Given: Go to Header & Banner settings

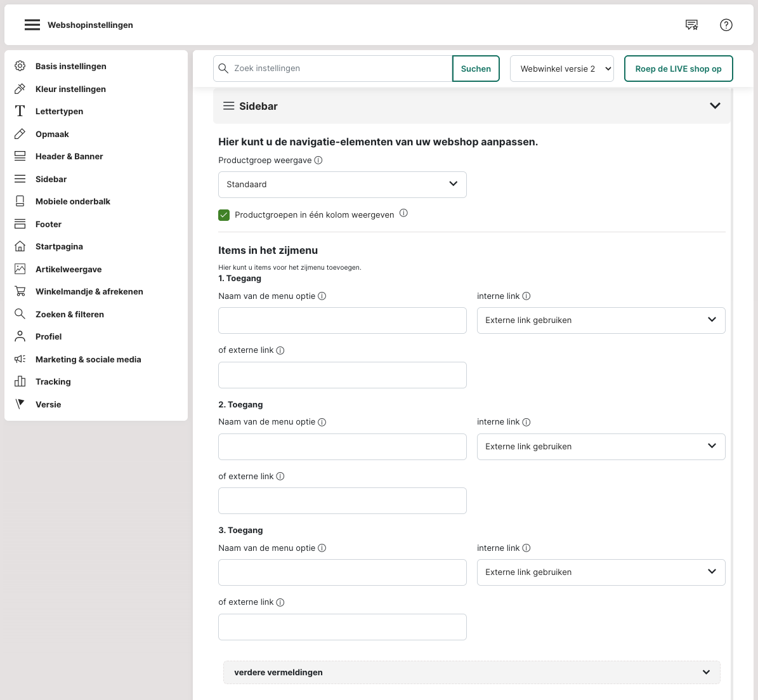Looking at the screenshot, I should tap(69, 156).
